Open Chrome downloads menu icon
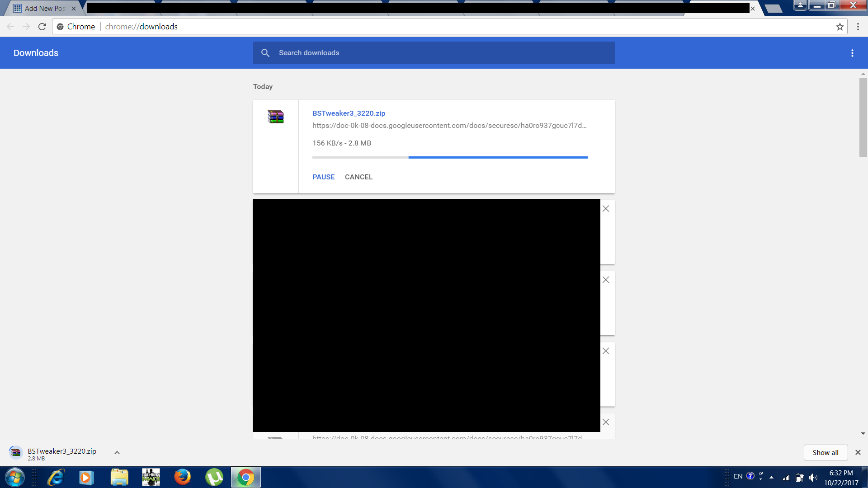The image size is (868, 488). (x=853, y=53)
